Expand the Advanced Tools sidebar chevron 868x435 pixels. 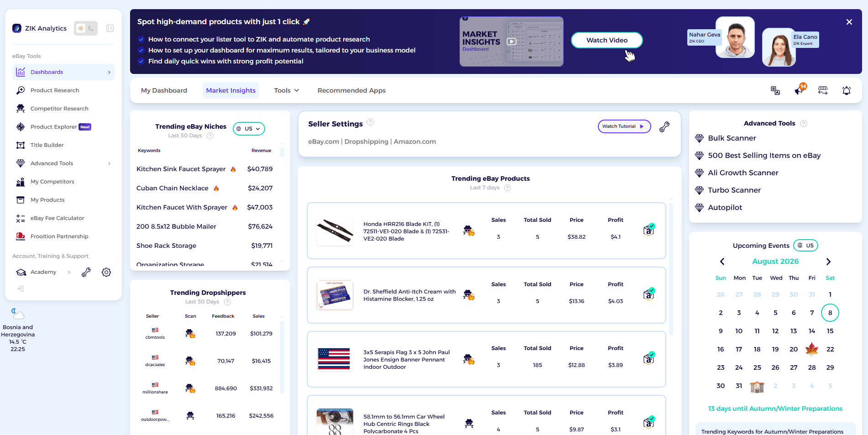(x=109, y=163)
